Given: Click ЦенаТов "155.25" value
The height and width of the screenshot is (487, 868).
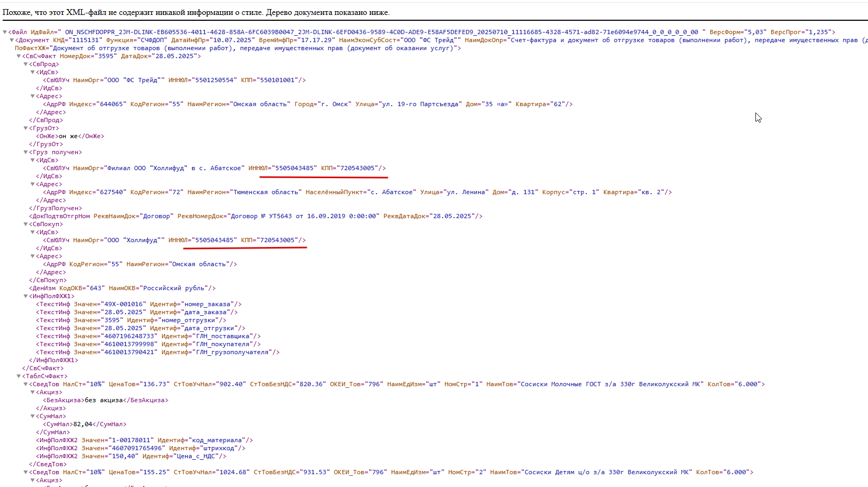Looking at the screenshot, I should click(154, 472).
